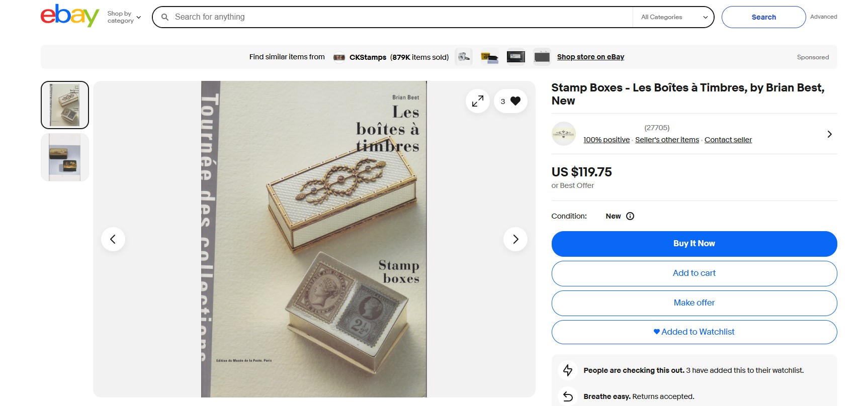Go to the previous product image

click(113, 239)
